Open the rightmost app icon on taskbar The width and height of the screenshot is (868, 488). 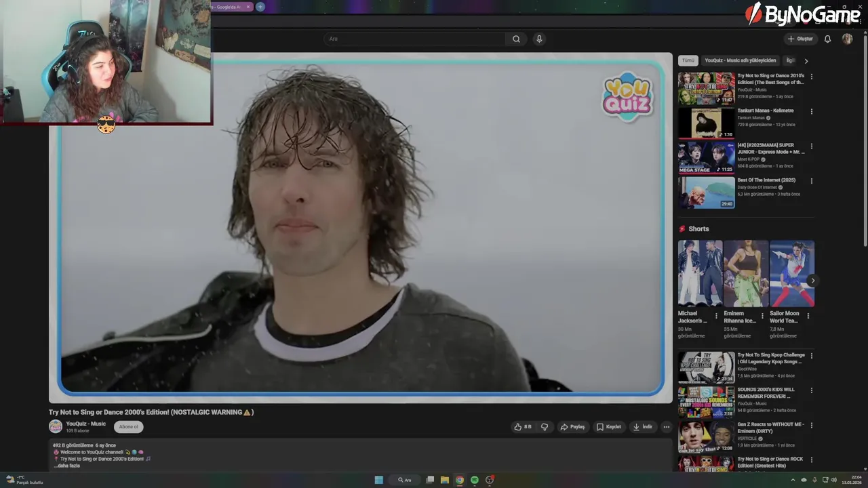[x=490, y=480]
